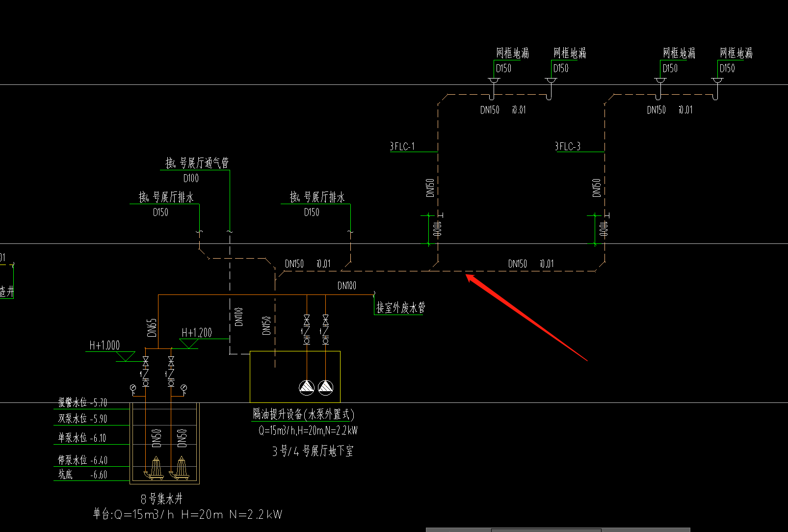Pick the D100 label under 通气管 text
Screen dimensions: 788x532
(191, 178)
